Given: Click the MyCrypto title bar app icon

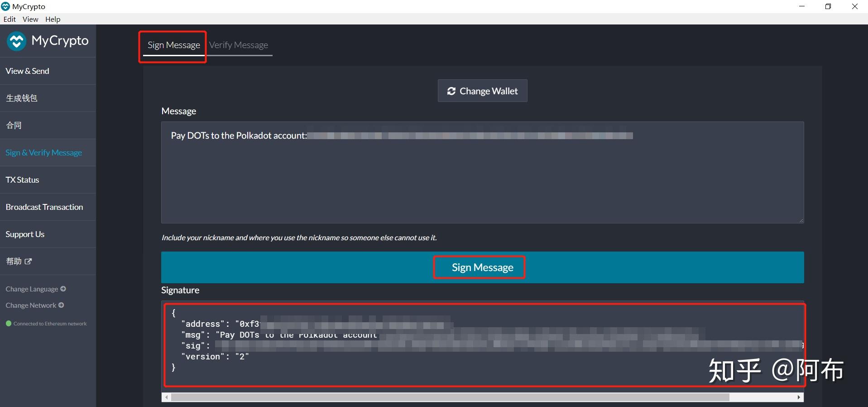Looking at the screenshot, I should coord(5,6).
